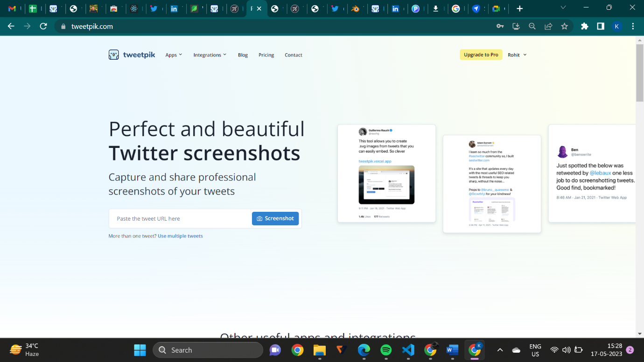The image size is (644, 362).
Task: Reload the tweetpik page
Action: coord(43,26)
